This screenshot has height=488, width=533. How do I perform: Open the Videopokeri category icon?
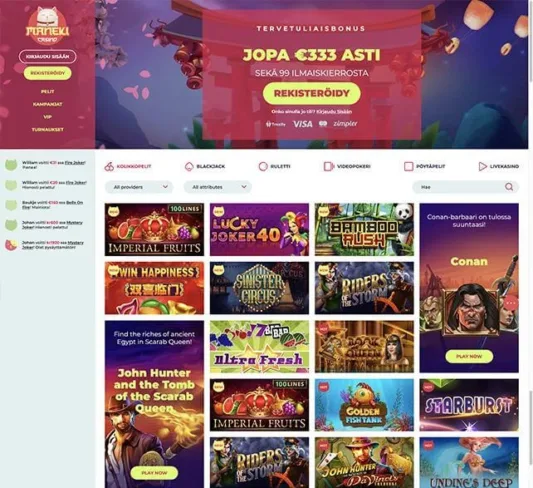coord(328,167)
